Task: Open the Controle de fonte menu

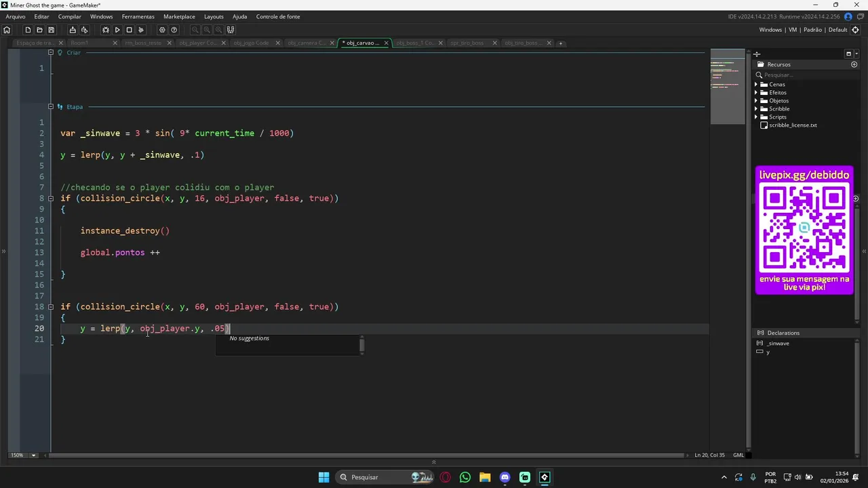Action: [278, 16]
